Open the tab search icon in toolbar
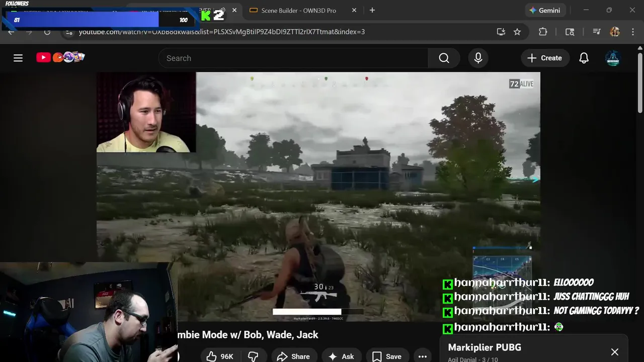The height and width of the screenshot is (362, 644). (570, 32)
